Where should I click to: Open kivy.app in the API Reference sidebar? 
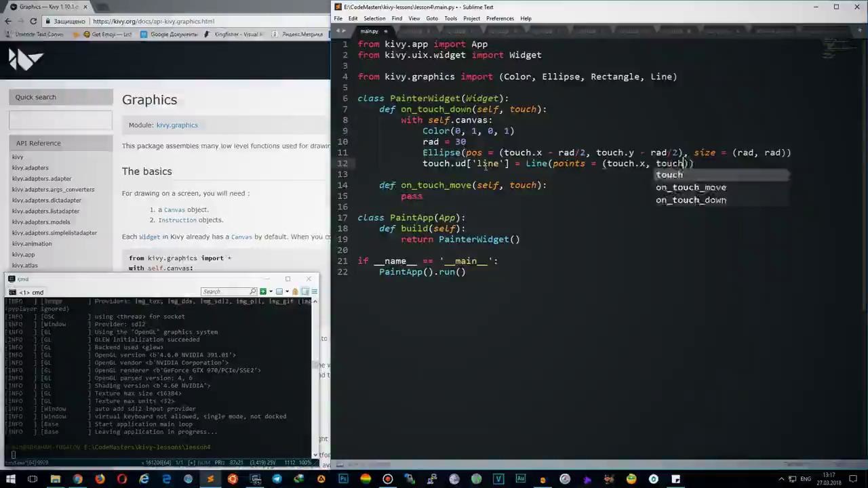(x=23, y=254)
